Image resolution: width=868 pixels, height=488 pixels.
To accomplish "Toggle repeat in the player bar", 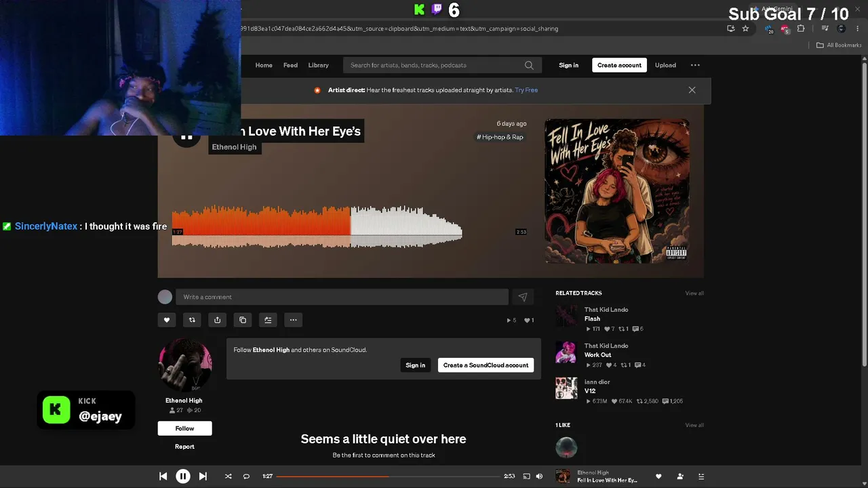I will pos(246,476).
